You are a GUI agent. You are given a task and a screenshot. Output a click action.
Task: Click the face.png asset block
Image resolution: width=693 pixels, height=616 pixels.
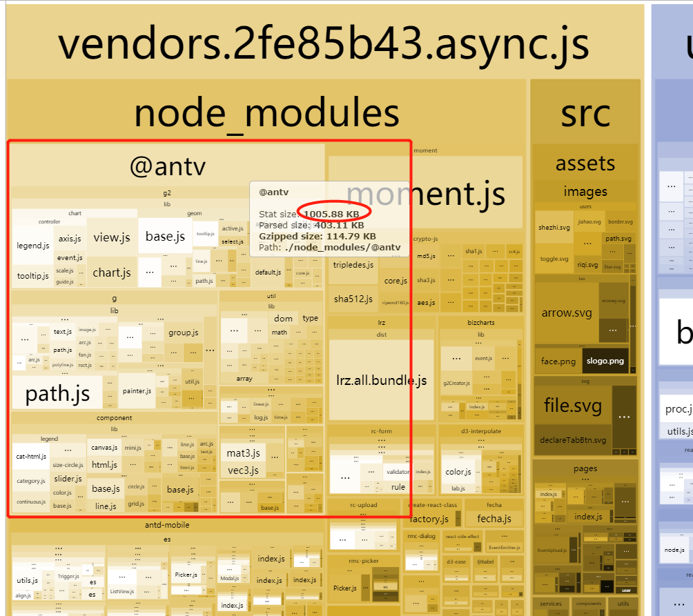[x=558, y=360]
